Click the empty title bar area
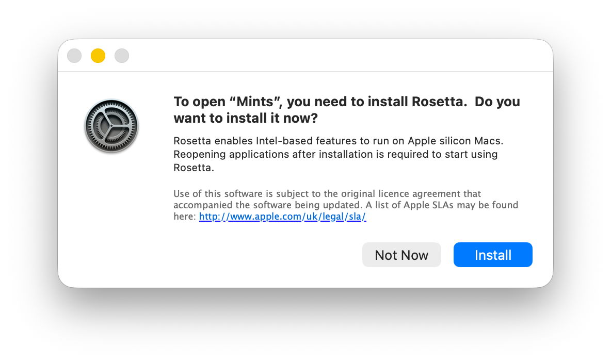 pyautogui.click(x=335, y=56)
